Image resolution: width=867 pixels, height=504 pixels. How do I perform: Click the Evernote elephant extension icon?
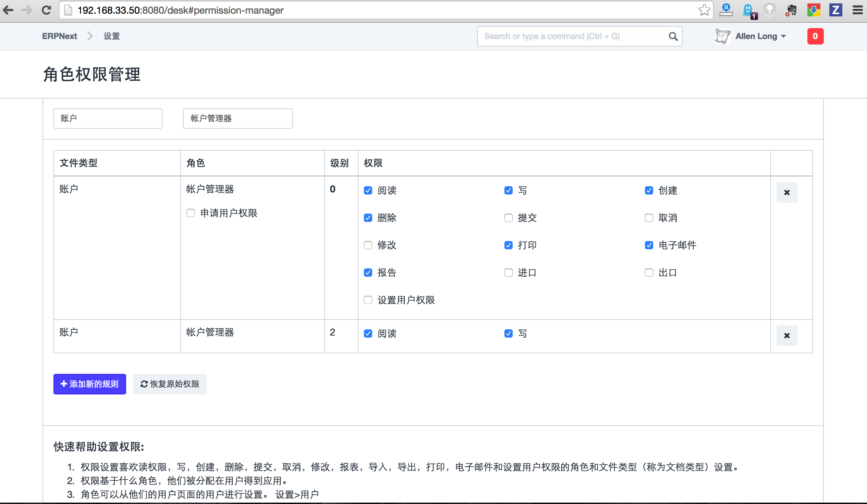pos(791,10)
